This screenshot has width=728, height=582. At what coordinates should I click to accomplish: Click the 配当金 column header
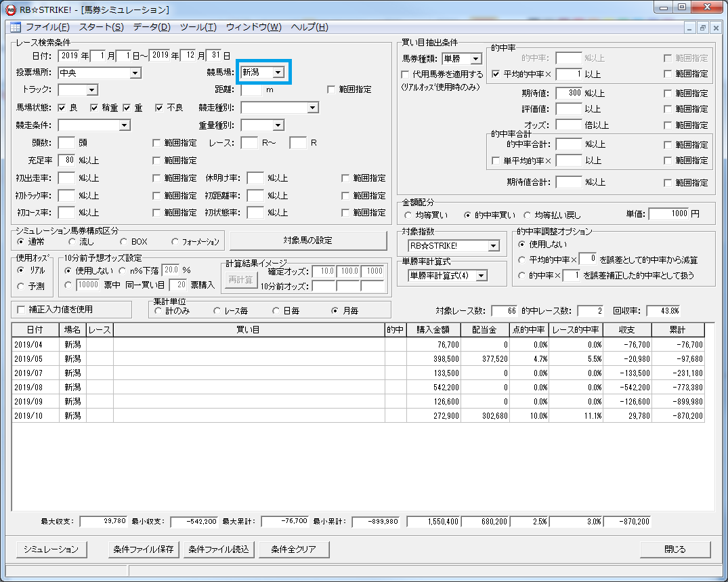tap(485, 330)
